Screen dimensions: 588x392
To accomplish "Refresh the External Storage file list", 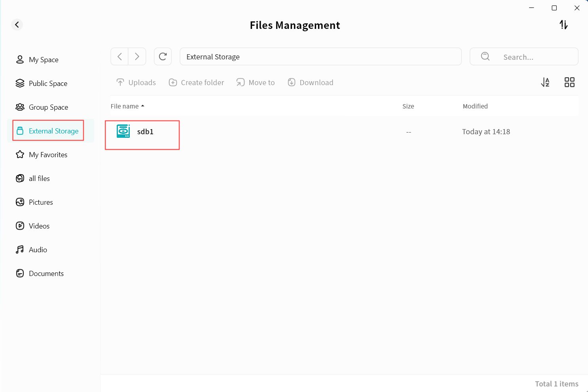I will [163, 57].
